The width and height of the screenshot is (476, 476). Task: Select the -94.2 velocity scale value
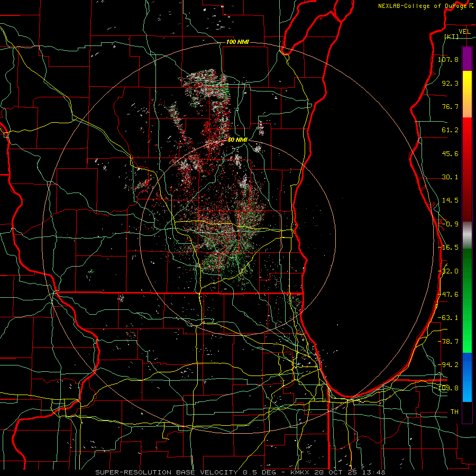(x=448, y=364)
